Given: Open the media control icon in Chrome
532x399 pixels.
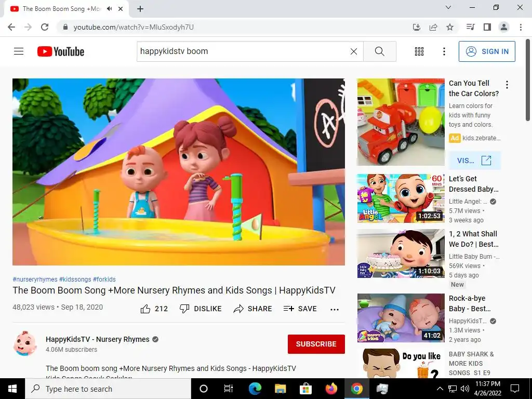Looking at the screenshot, I should coord(470,27).
